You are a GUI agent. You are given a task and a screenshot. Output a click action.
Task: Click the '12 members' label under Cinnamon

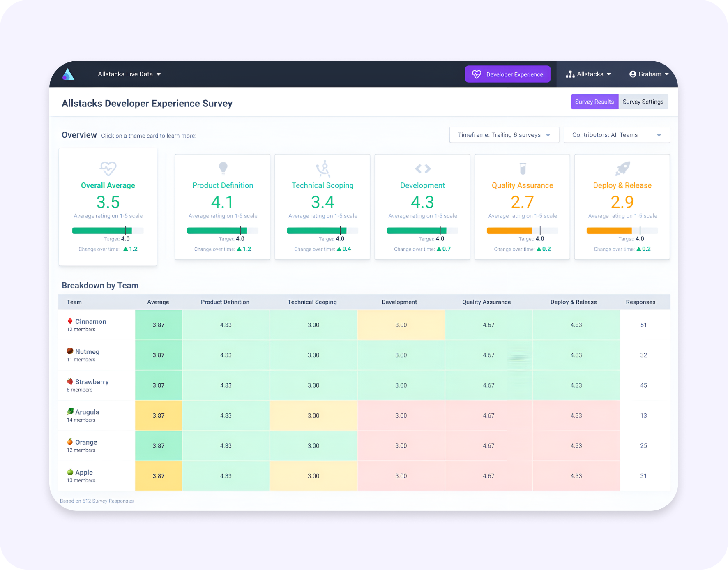[81, 330]
